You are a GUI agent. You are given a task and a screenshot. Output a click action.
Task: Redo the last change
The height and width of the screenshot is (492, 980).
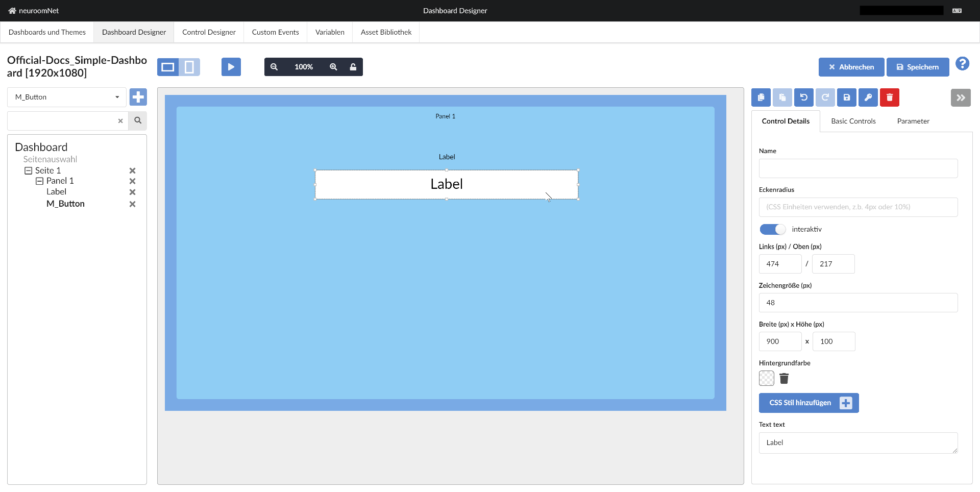tap(825, 97)
